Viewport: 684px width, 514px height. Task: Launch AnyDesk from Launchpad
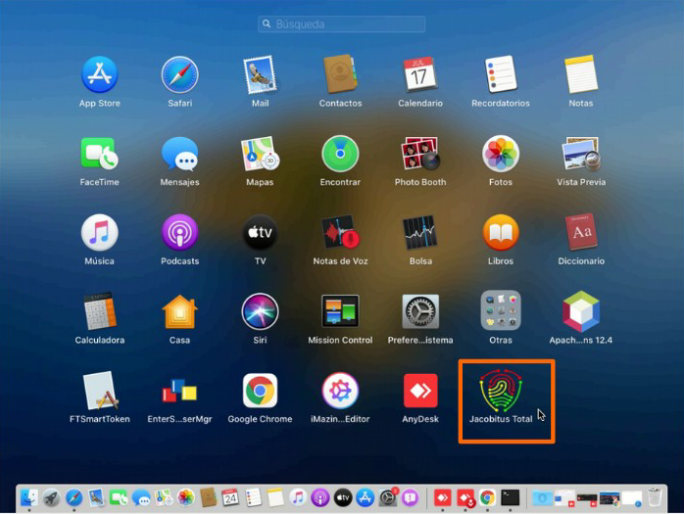(420, 391)
